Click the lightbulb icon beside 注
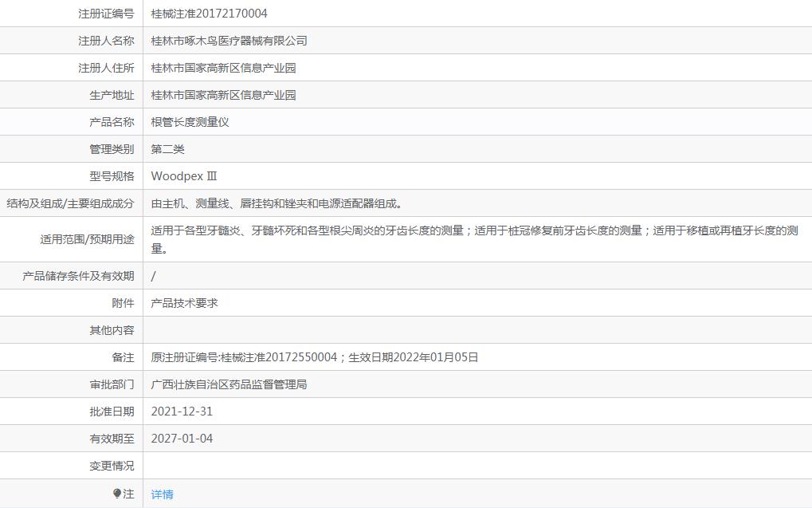The image size is (812, 508). point(117,494)
